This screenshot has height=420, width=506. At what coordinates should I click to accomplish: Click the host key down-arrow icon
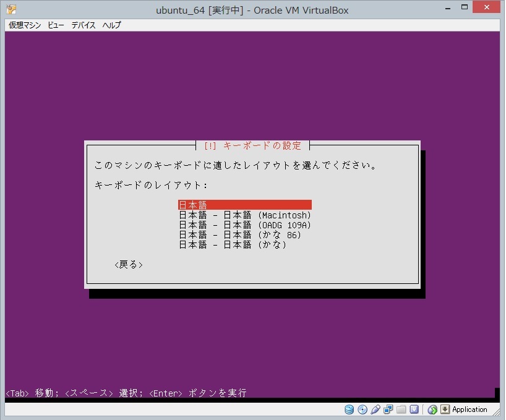click(x=445, y=409)
